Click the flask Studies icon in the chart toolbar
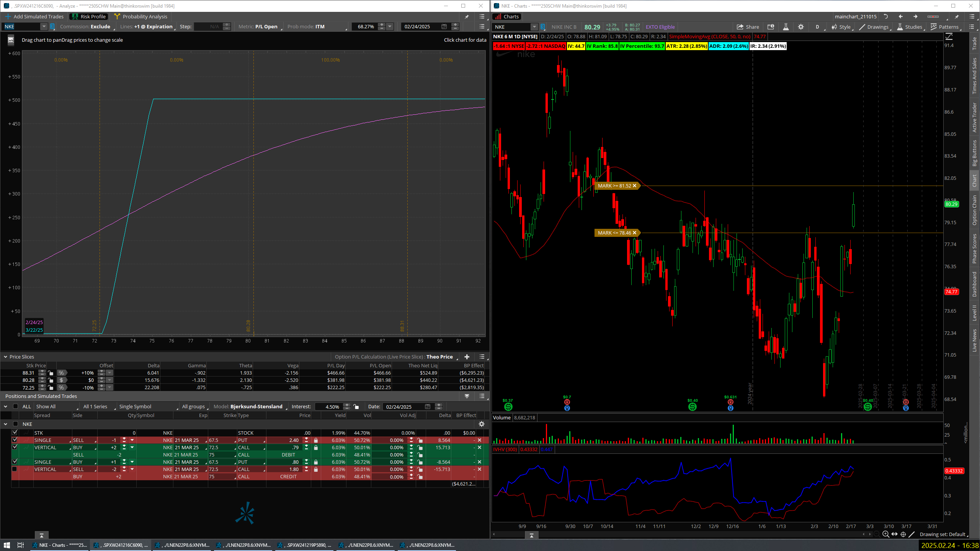The image size is (980, 551). pyautogui.click(x=786, y=27)
